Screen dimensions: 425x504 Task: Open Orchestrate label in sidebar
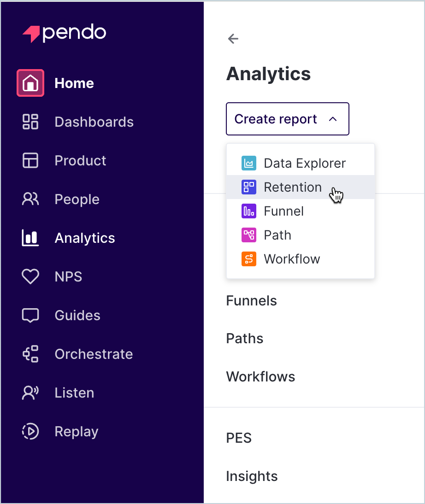(x=94, y=354)
